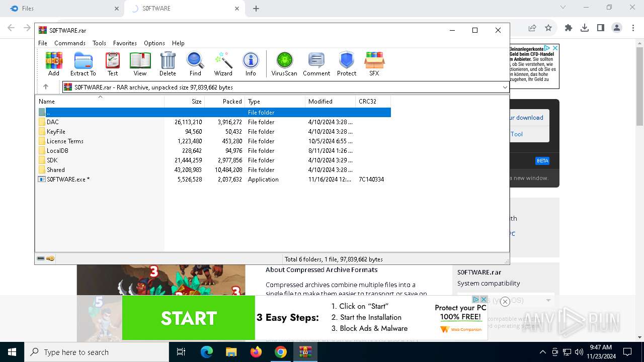The width and height of the screenshot is (644, 362).
Task: Click the Chrome downloads icon
Action: pyautogui.click(x=585, y=28)
